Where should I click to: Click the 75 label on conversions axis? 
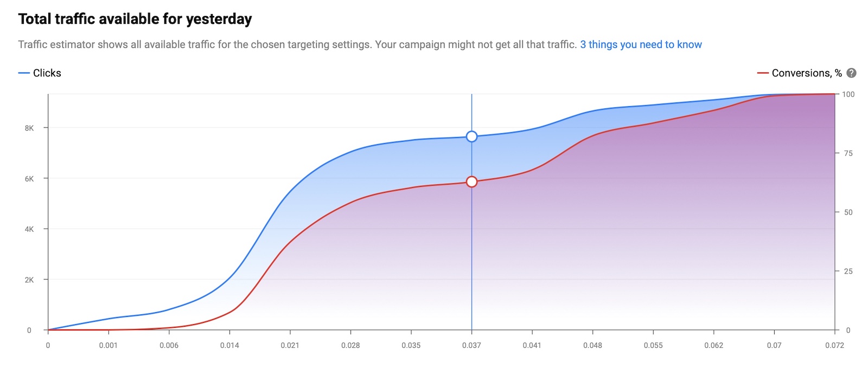[848, 153]
